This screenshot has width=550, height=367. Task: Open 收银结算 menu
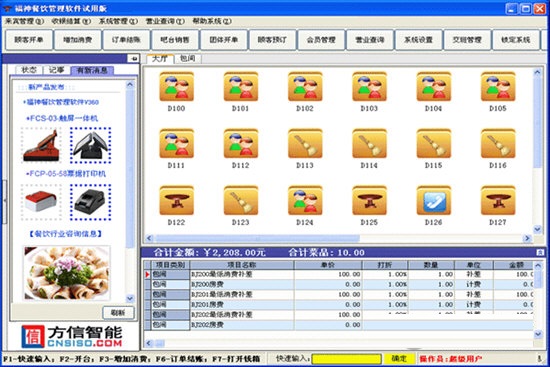pos(71,21)
